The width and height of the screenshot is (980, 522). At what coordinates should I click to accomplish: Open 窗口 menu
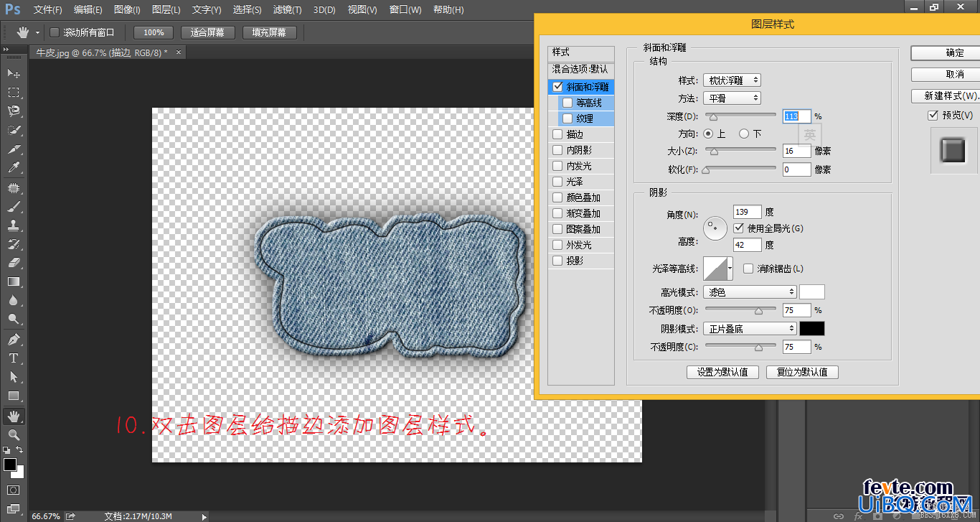pos(405,10)
